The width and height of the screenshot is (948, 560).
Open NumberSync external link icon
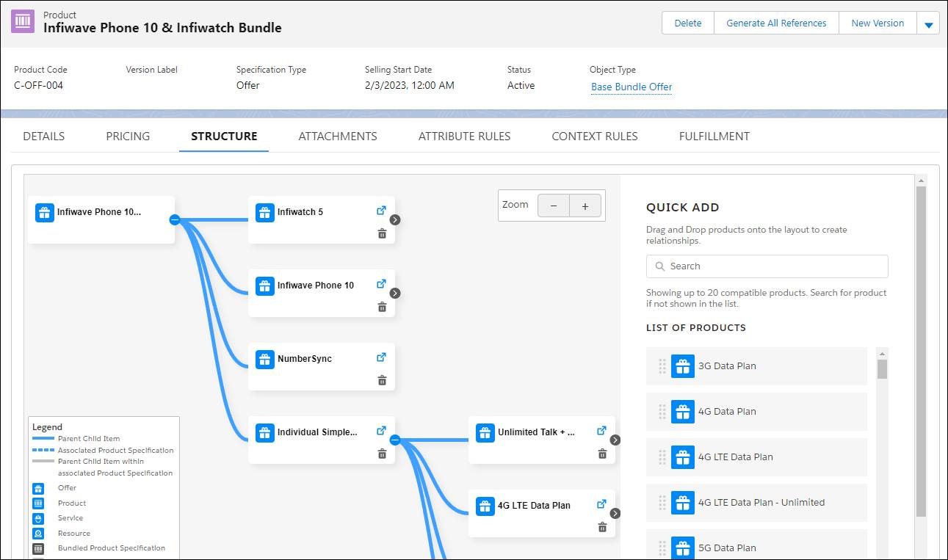click(x=381, y=357)
